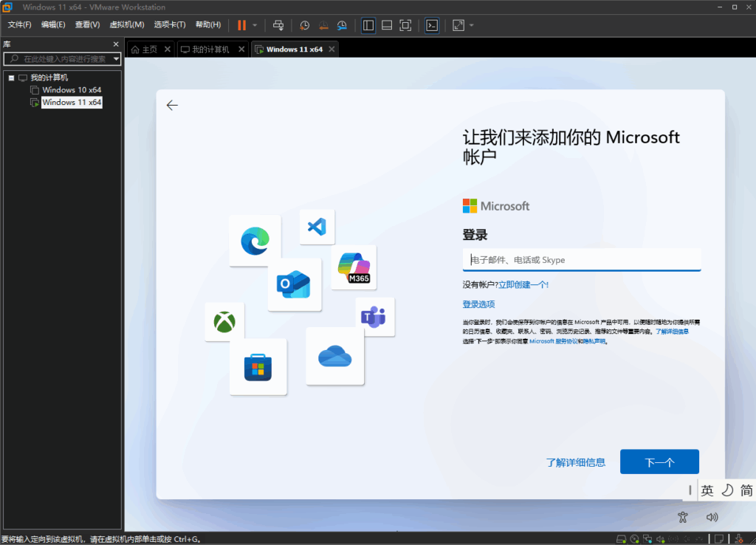
Task: Close the 库 library panel
Action: tap(116, 44)
